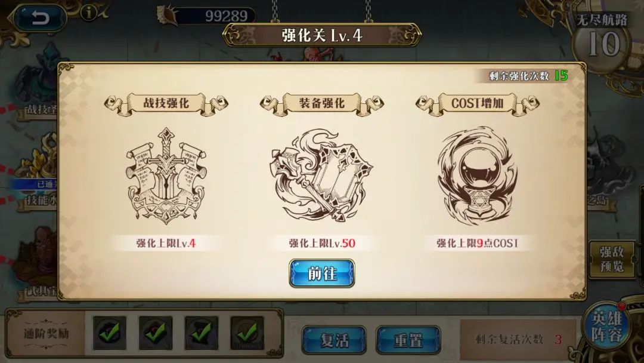Click the 复活 button
Screen dimensions: 644x363
335,340
